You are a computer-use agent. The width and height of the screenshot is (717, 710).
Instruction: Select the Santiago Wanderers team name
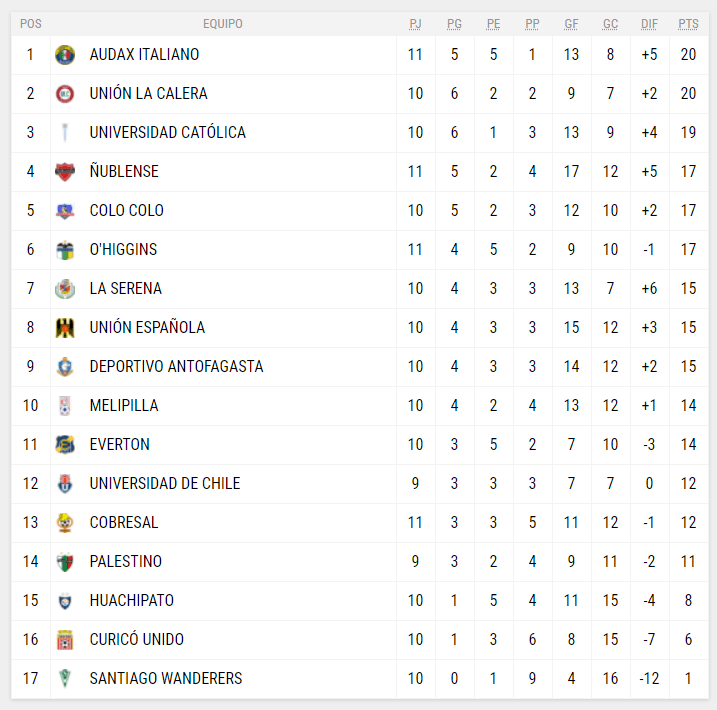[166, 679]
